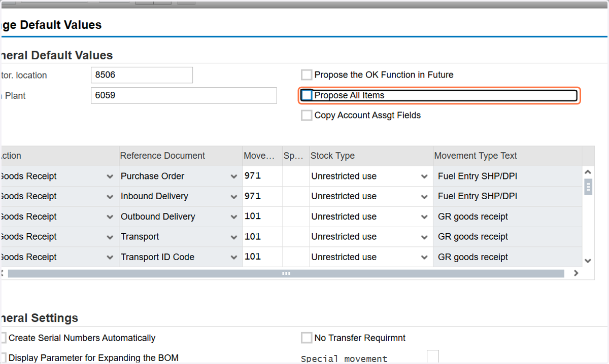Click movement type 101 in Transport ID Code row
The width and height of the screenshot is (609, 364).
point(263,257)
